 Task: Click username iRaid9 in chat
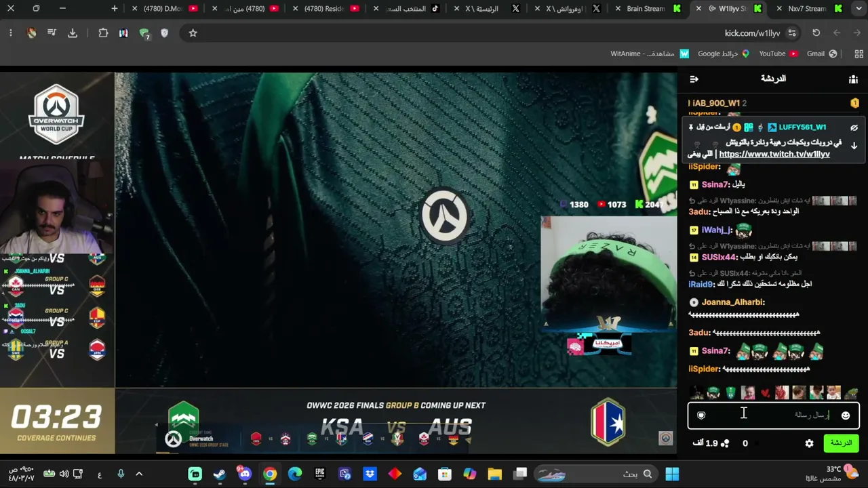701,284
